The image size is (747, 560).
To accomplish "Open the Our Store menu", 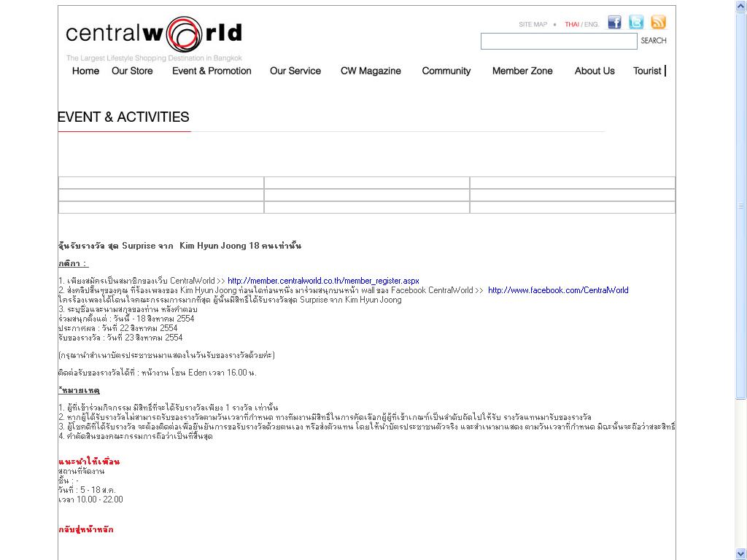I will pos(132,71).
